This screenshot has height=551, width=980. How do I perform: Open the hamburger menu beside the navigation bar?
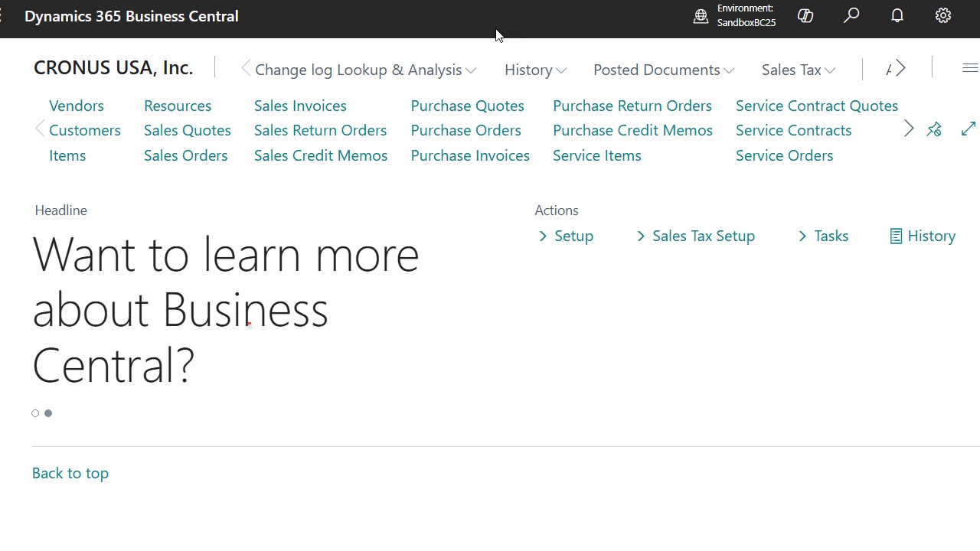(x=969, y=69)
